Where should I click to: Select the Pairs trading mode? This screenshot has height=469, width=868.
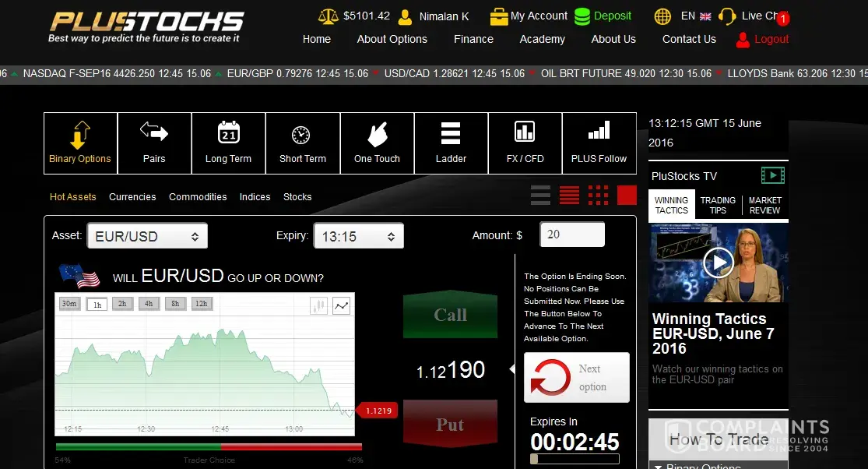pyautogui.click(x=154, y=143)
